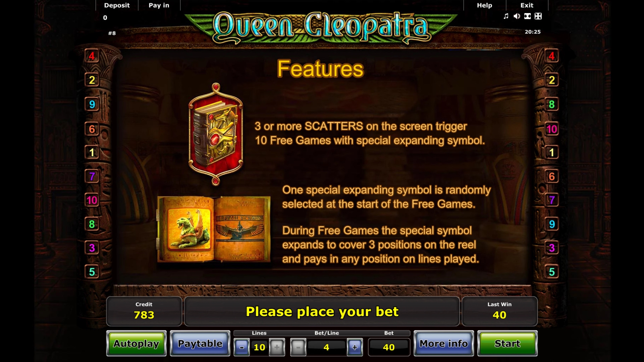Select payline 10 marker on right
Image resolution: width=644 pixels, height=362 pixels.
552,129
